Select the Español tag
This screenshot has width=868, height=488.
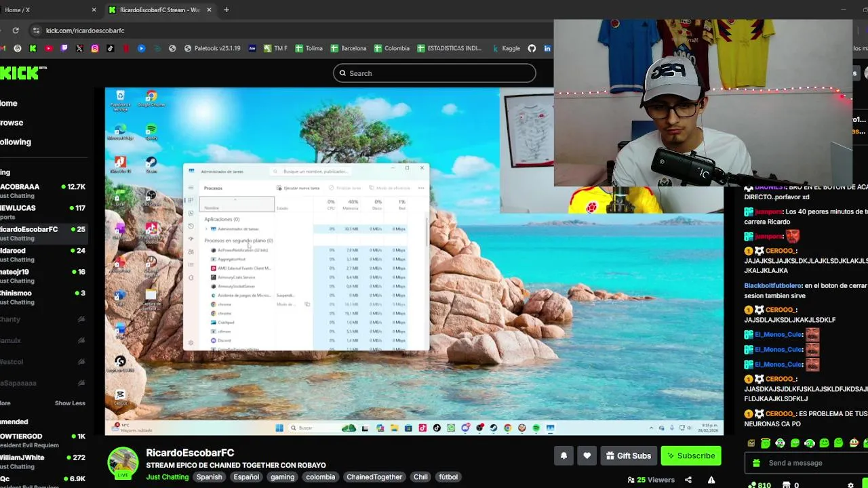[246, 477]
